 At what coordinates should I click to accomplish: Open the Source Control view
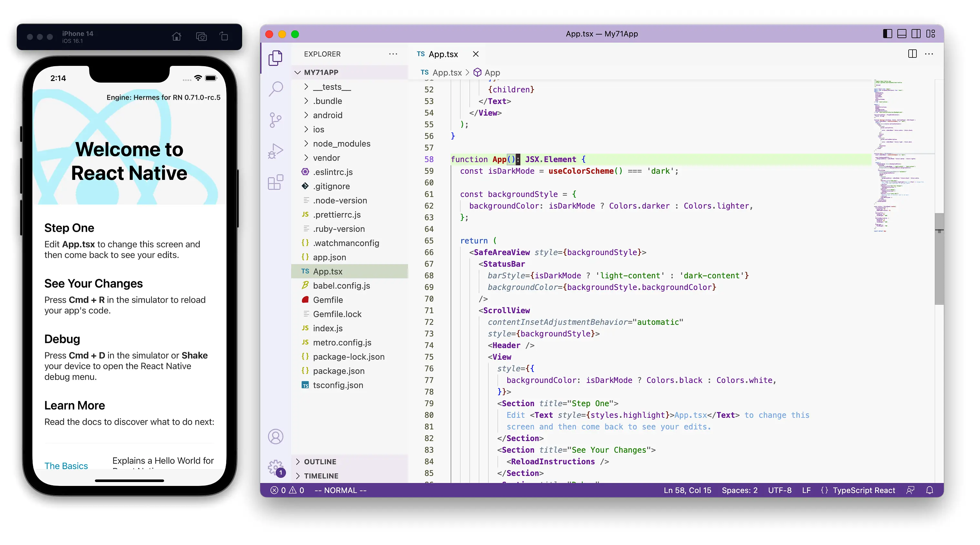pyautogui.click(x=275, y=120)
